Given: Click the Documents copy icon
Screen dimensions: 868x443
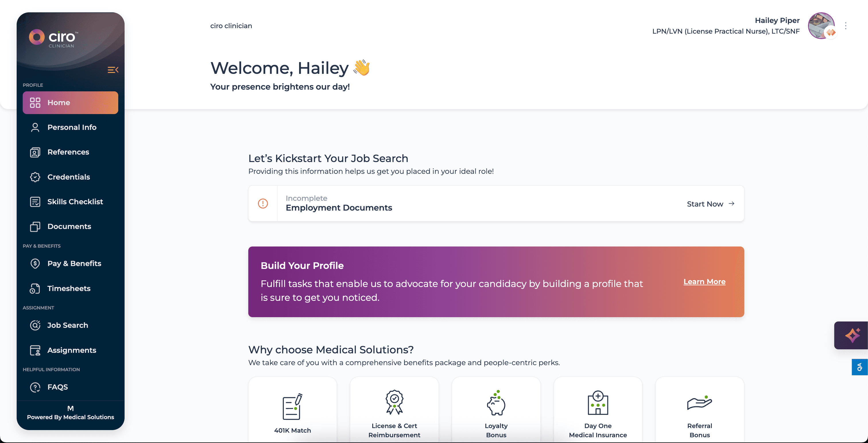Looking at the screenshot, I should (x=35, y=227).
